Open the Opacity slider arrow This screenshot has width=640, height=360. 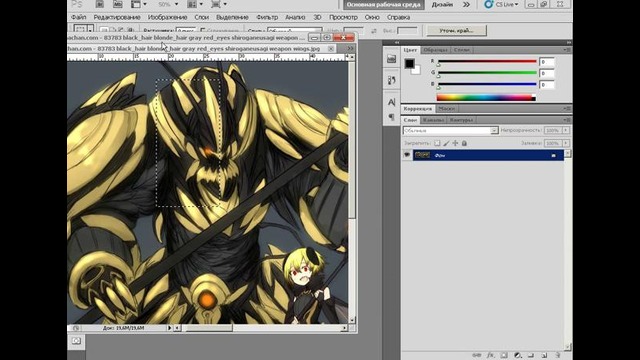(x=566, y=130)
